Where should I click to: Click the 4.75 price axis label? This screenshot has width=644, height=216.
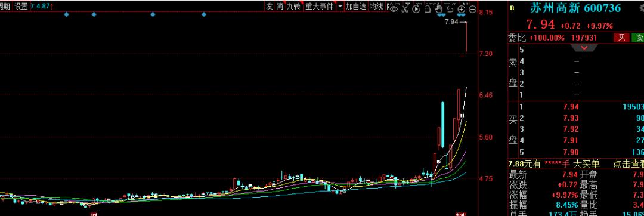pos(486,178)
